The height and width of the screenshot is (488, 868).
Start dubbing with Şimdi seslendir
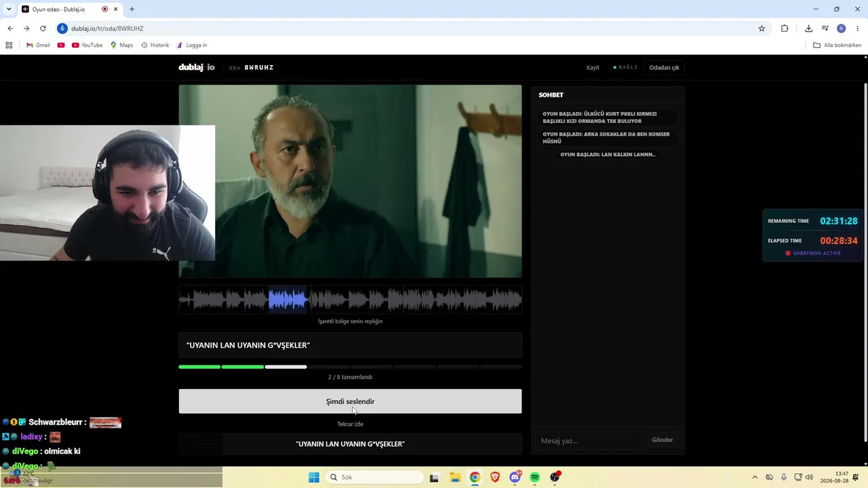tap(350, 401)
